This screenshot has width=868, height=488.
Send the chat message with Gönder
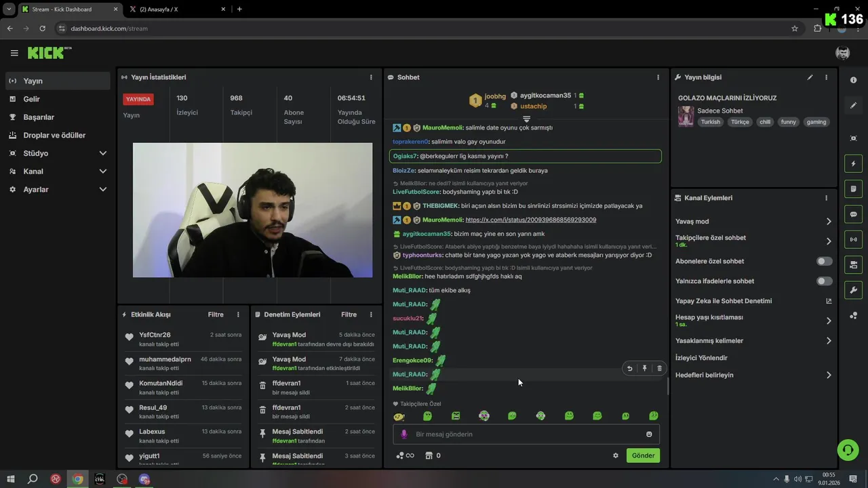point(643,455)
